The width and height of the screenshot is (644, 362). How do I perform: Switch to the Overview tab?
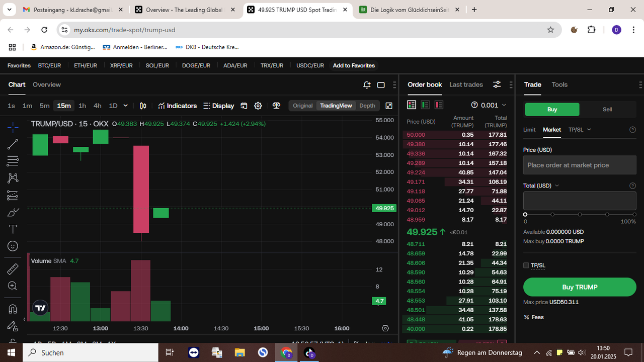pyautogui.click(x=47, y=84)
